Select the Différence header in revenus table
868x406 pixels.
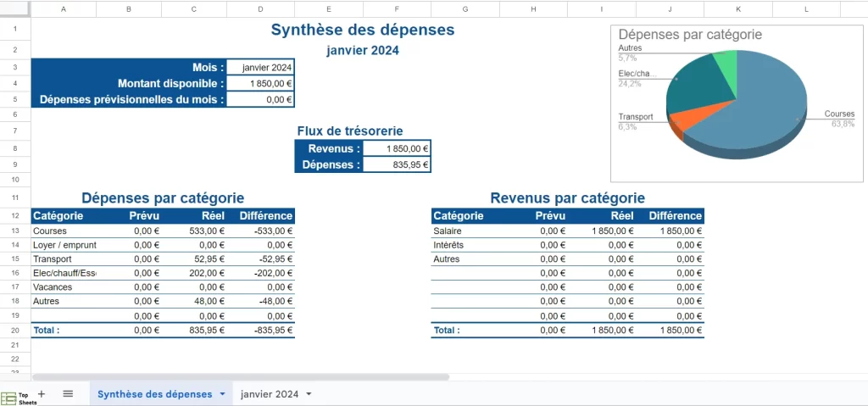[670, 215]
